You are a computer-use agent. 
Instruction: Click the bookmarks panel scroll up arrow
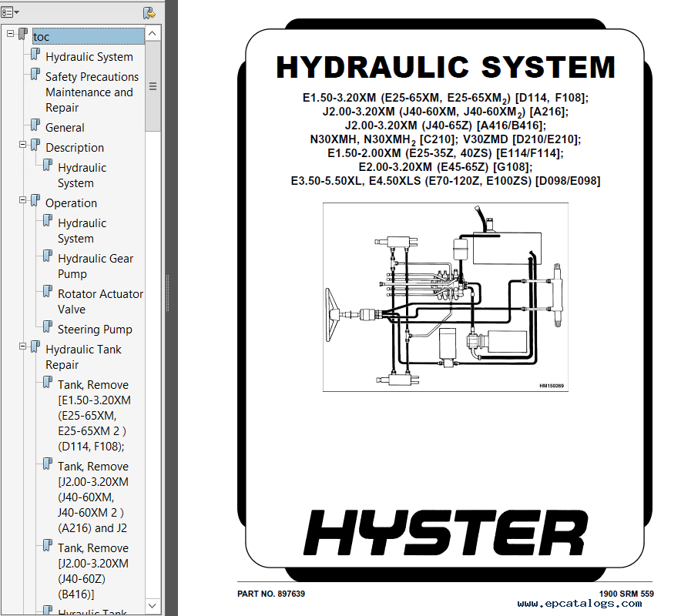[x=153, y=33]
